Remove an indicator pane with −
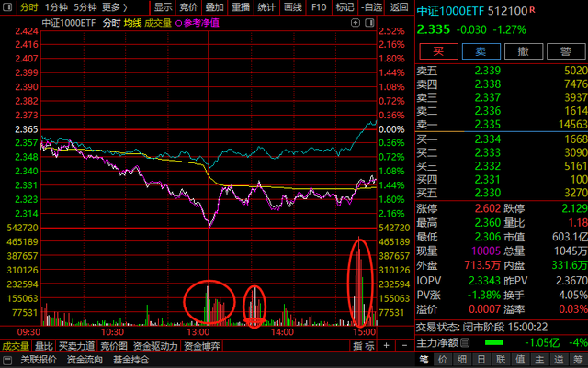Viewport: 588px width, 368px height. point(404,345)
